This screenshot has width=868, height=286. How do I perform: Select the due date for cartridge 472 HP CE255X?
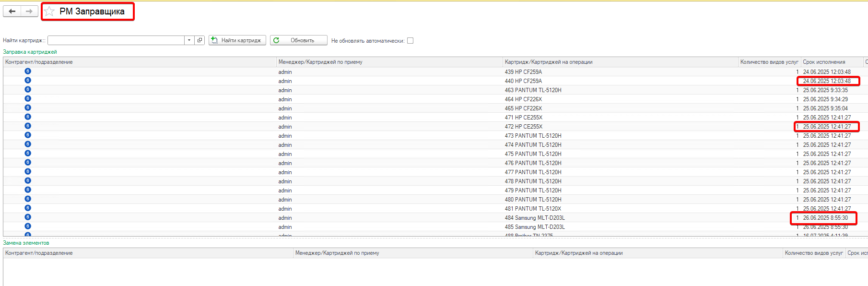pyautogui.click(x=827, y=127)
